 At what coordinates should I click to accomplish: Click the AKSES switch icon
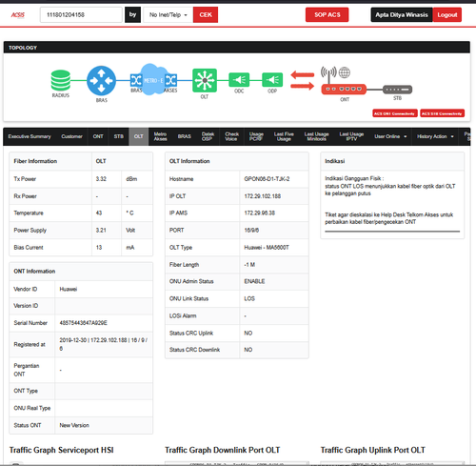pos(171,80)
